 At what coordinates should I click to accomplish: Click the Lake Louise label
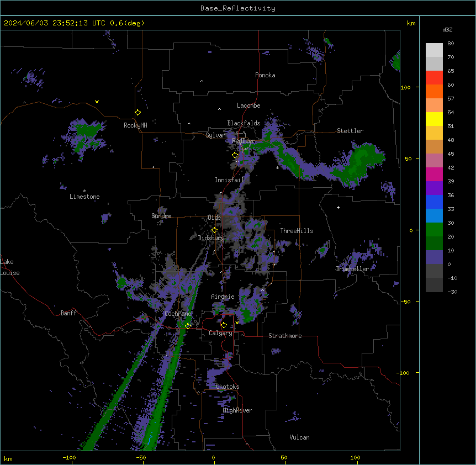(x=10, y=267)
